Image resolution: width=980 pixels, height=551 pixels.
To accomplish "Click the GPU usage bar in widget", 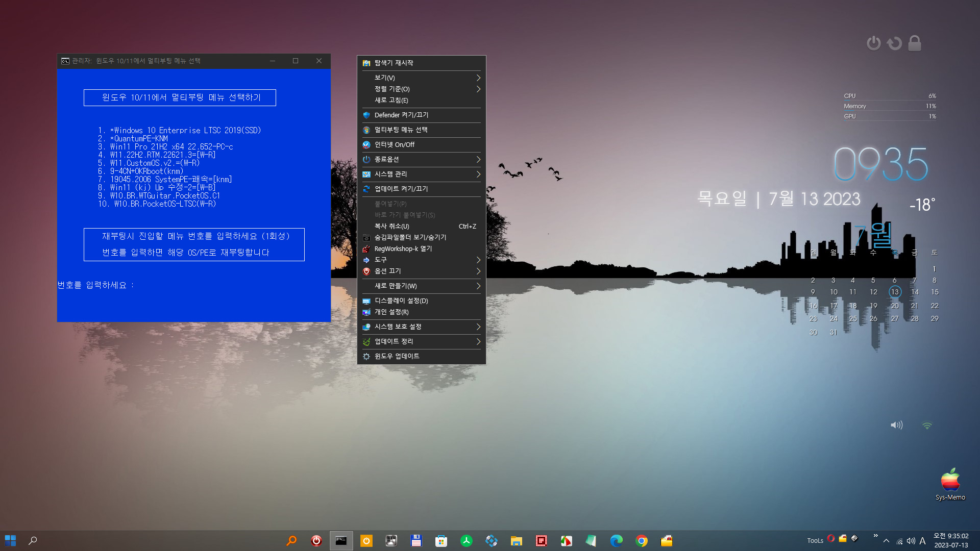I will (x=890, y=117).
